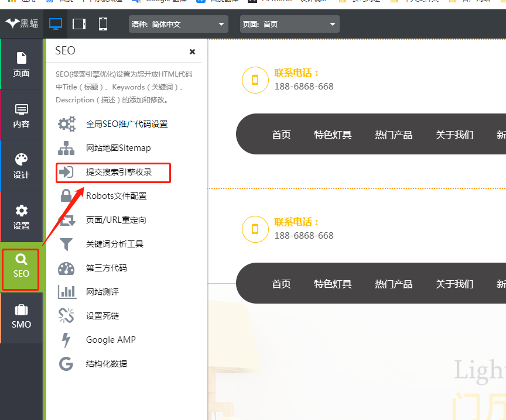Click the lock icon for Robots文件配置
The height and width of the screenshot is (420, 506).
point(66,196)
